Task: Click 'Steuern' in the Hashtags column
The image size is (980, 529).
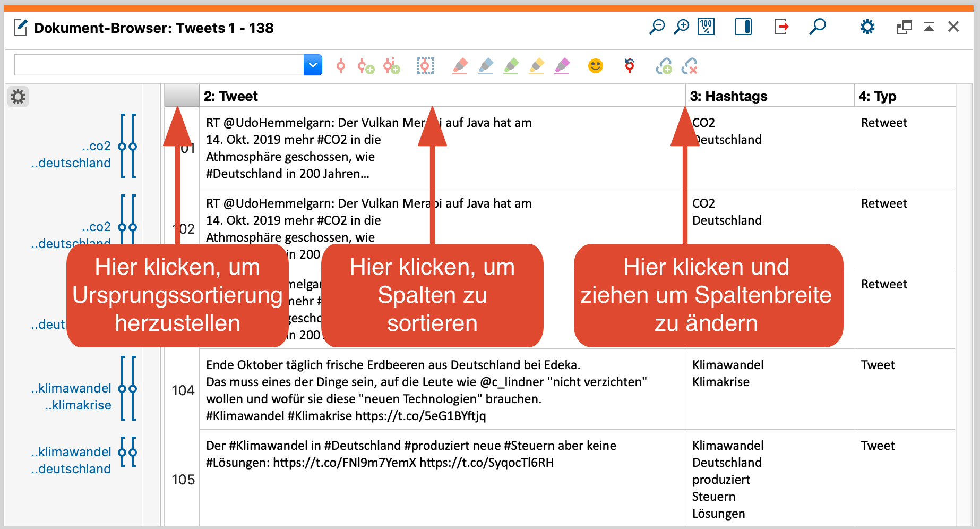Action: (x=713, y=497)
